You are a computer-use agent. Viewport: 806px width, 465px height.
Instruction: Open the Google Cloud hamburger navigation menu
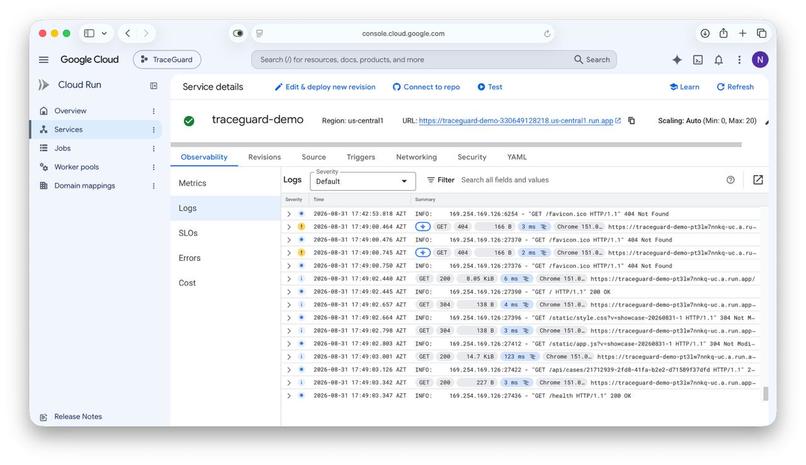click(44, 60)
